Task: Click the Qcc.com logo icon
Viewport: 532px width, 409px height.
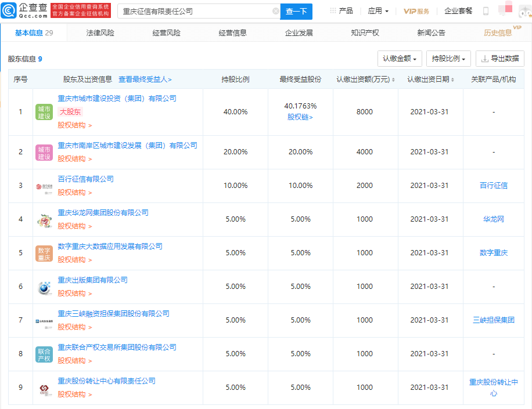Action: click(x=9, y=10)
